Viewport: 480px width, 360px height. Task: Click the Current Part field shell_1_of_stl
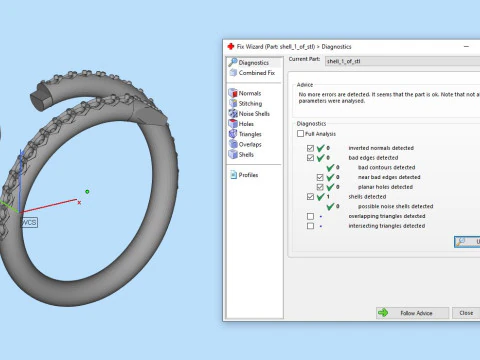click(403, 61)
